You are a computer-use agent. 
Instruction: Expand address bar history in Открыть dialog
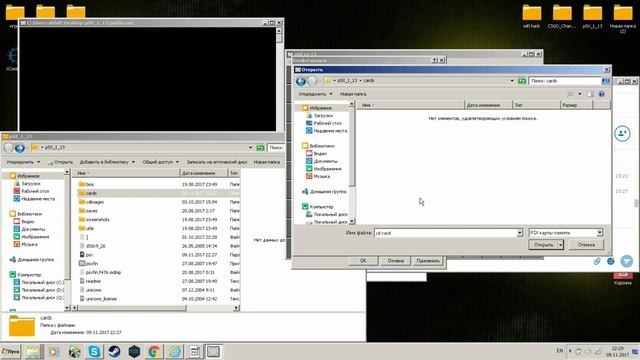pos(512,81)
